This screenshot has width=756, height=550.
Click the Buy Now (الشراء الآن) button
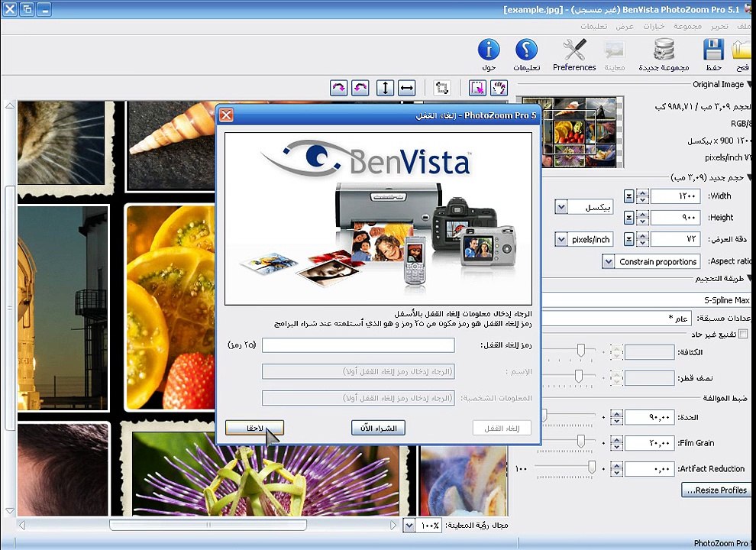378,428
